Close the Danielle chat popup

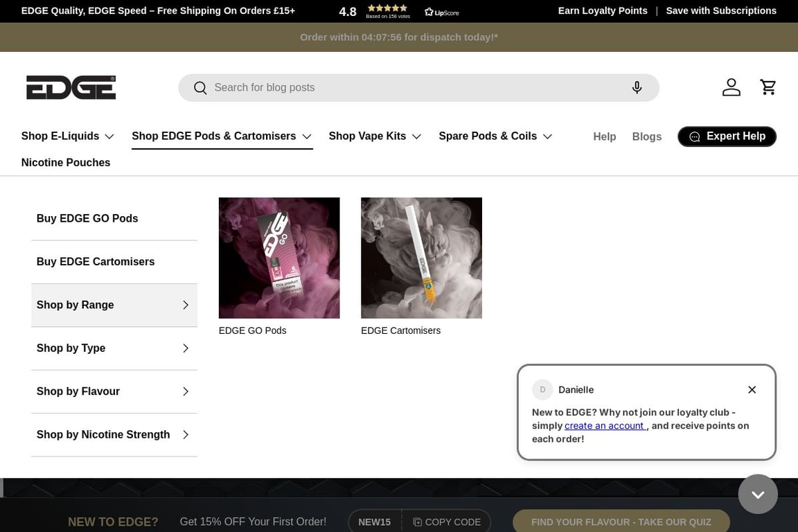(752, 389)
